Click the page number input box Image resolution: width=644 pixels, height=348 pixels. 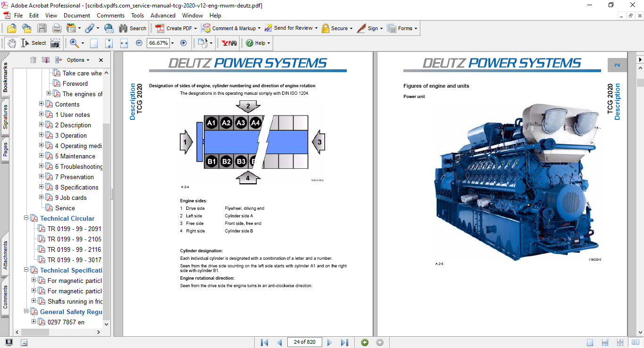tap(304, 342)
